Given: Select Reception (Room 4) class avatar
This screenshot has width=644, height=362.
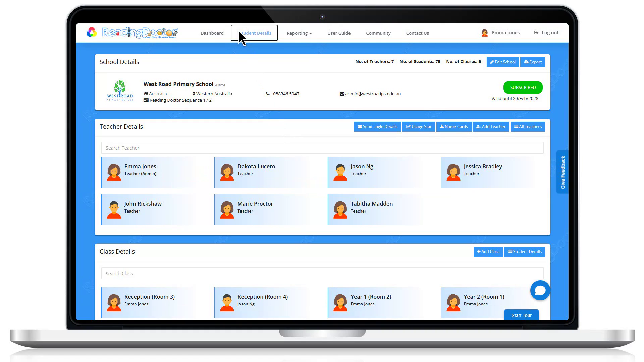Looking at the screenshot, I should click(x=227, y=303).
